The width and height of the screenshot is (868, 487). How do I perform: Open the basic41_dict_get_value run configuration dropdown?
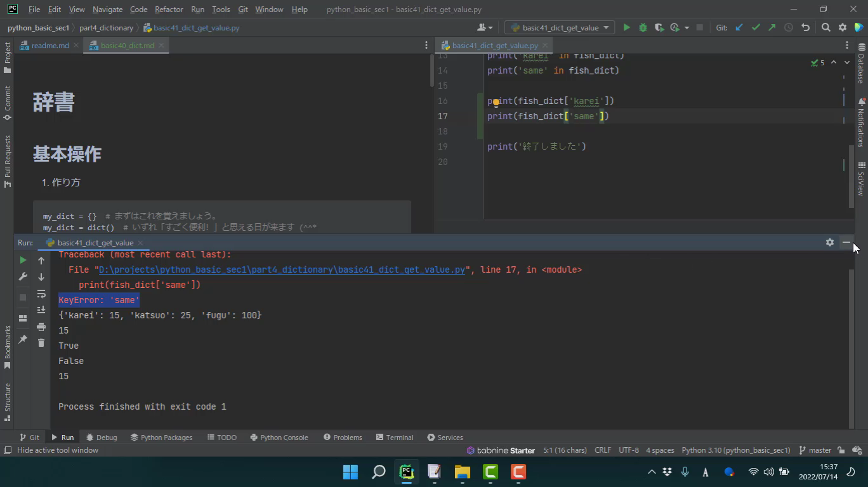(x=560, y=27)
